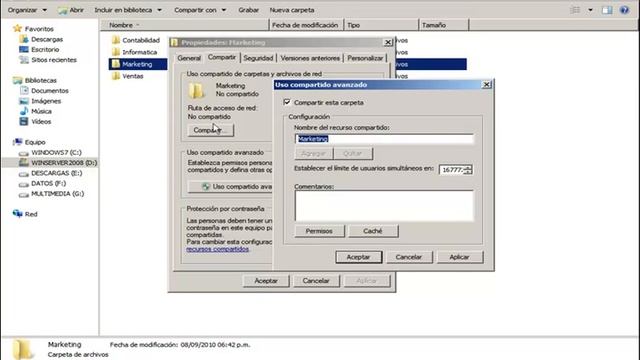The height and width of the screenshot is (360, 640).
Task: Click Grabar in the toolbar
Action: [249, 10]
